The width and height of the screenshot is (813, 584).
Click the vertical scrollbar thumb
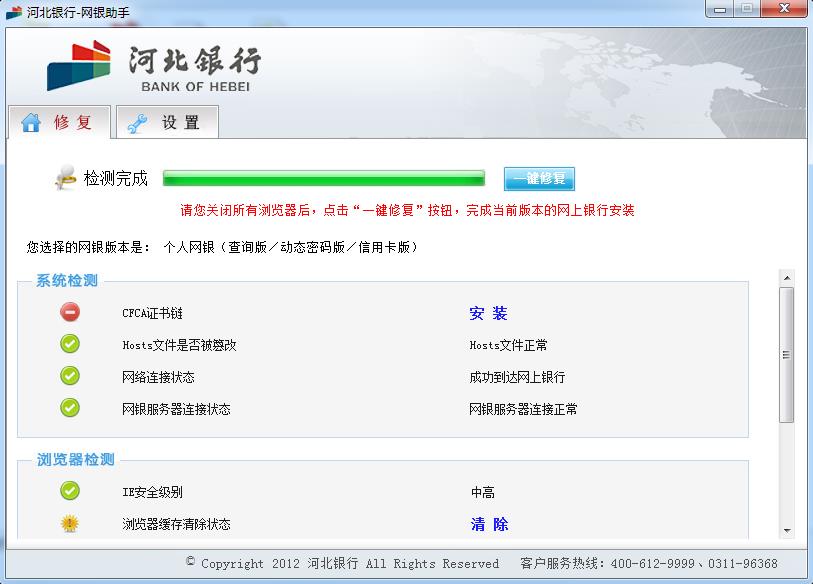tap(787, 355)
